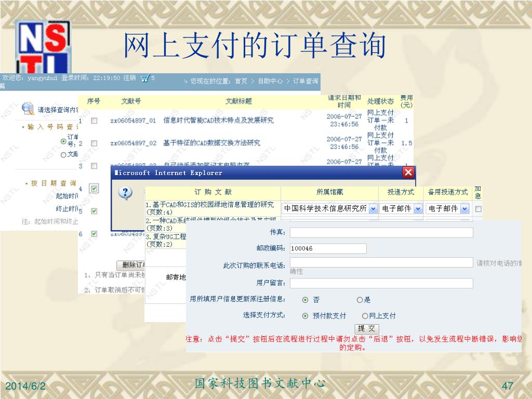
Task: Uncheck the checkbox in row 6
Action: coord(94,234)
